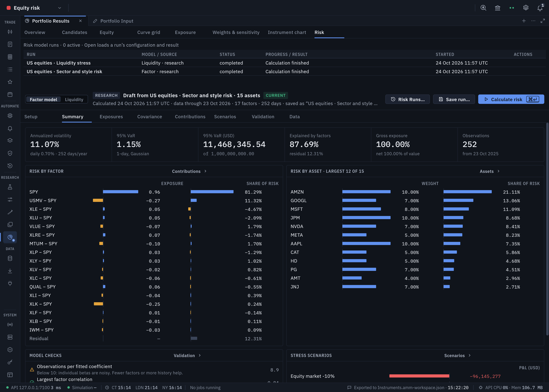Switch to Factor model toggle
The image size is (549, 392).
(x=43, y=99)
